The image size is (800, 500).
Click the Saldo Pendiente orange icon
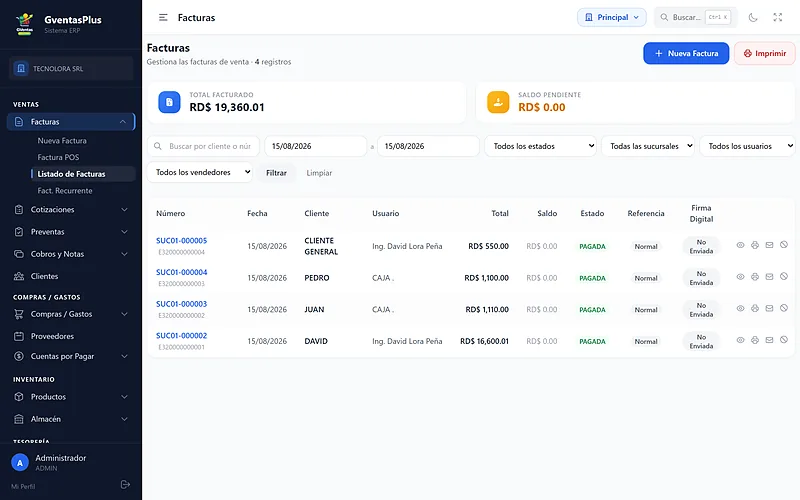pos(498,102)
